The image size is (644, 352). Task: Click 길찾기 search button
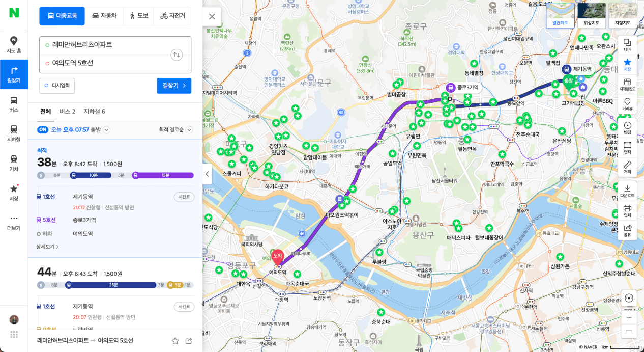point(174,86)
